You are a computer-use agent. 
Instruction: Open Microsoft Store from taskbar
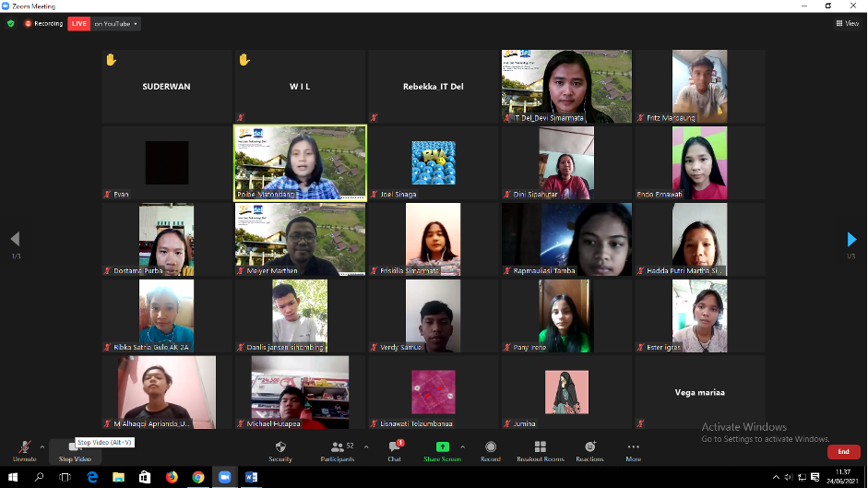tap(145, 477)
